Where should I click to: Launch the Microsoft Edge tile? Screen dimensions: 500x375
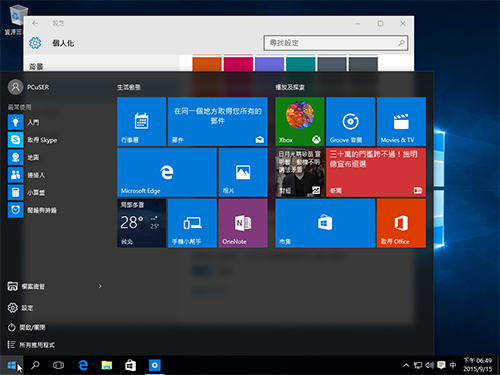click(x=167, y=172)
